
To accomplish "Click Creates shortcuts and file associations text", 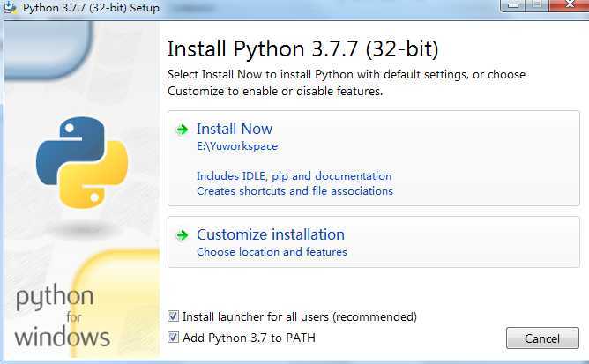I will tap(294, 191).
